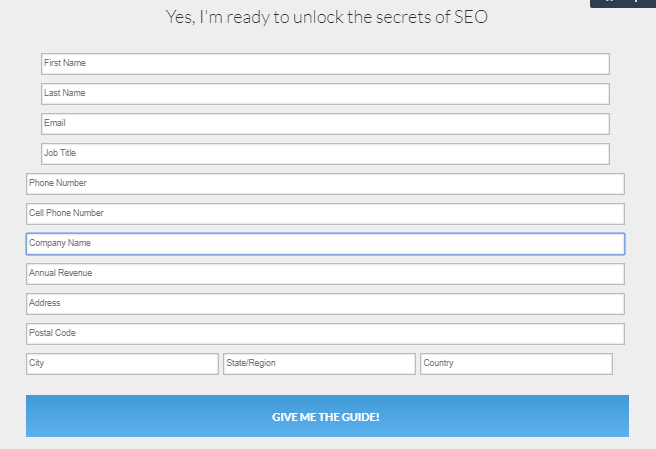
Task: Click the blue-outlined active form field
Action: [325, 244]
